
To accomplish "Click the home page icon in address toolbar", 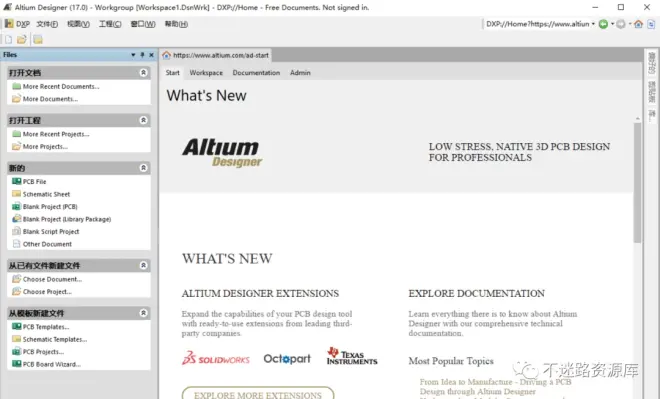I will point(638,24).
